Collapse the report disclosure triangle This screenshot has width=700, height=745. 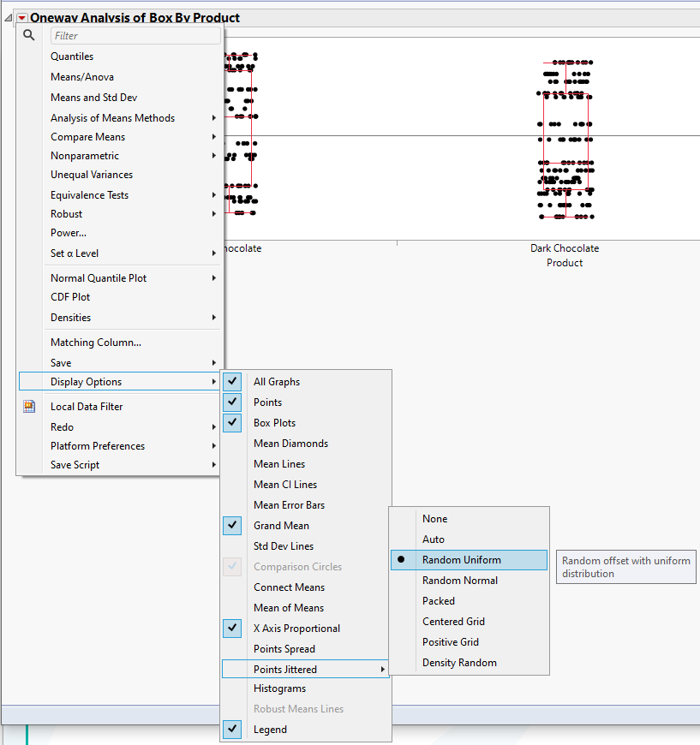(x=7, y=16)
